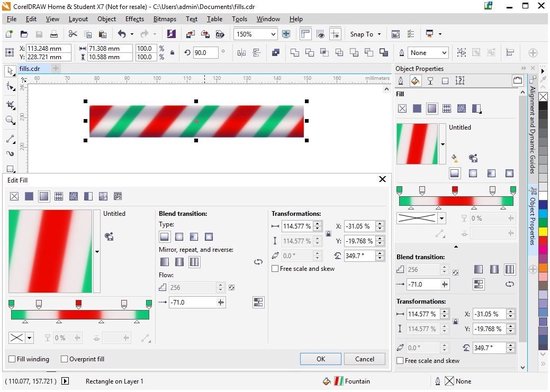
Task: Click the Undo arrow icon
Action: coord(122,34)
